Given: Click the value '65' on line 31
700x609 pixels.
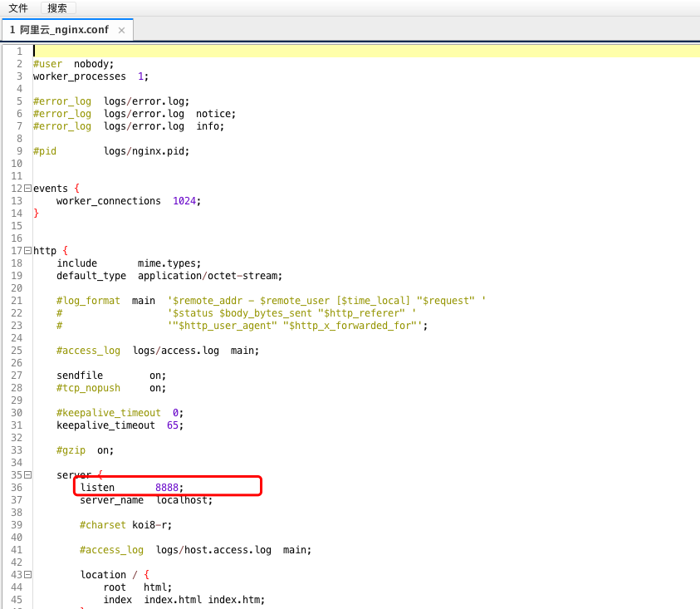Looking at the screenshot, I should [x=173, y=425].
